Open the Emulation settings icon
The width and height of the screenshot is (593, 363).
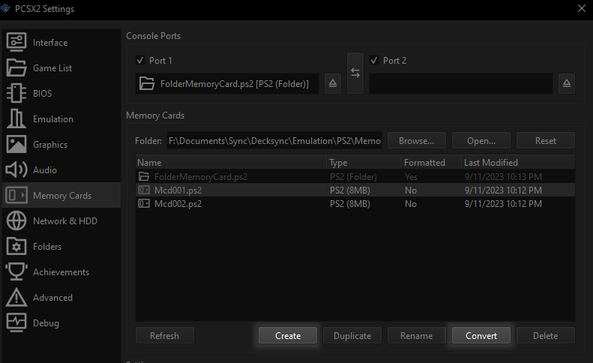(x=16, y=119)
